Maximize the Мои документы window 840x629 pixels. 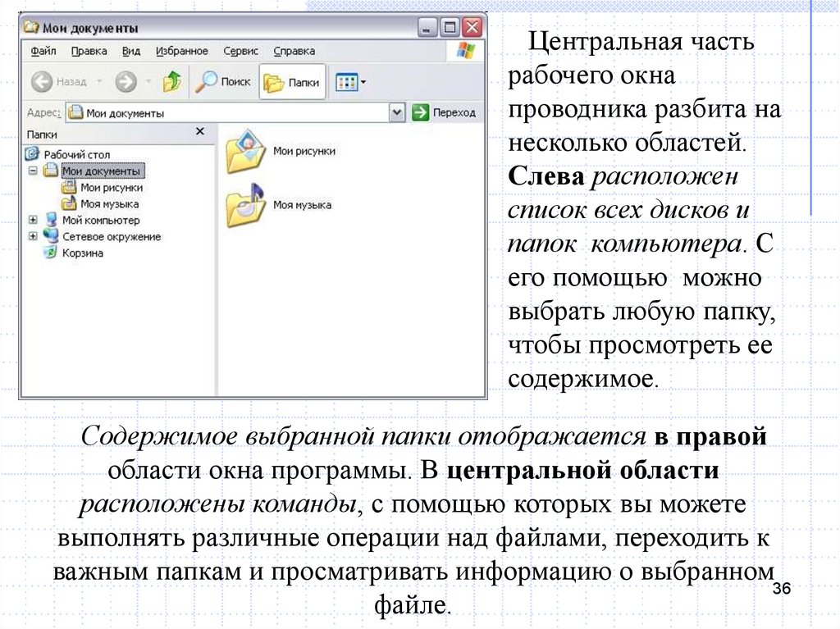click(x=450, y=27)
